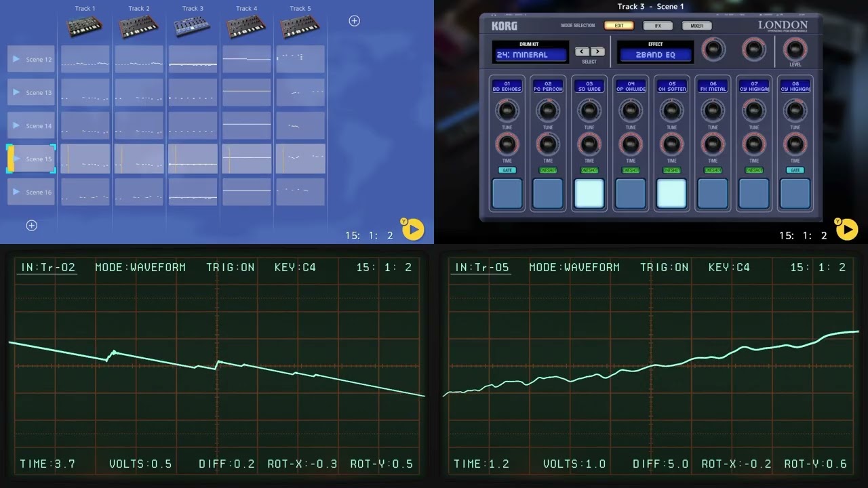The width and height of the screenshot is (868, 488).
Task: Toggle GATE mode on part 01
Action: tap(507, 170)
